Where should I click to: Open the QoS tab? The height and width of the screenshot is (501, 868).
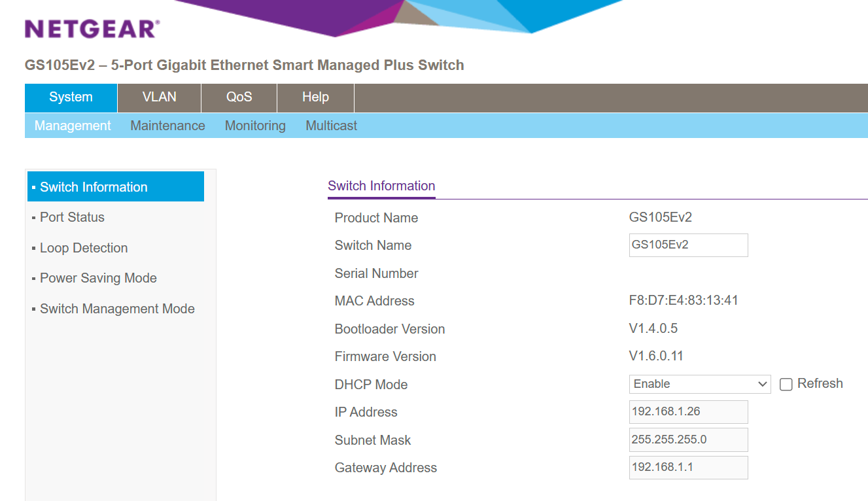(239, 97)
